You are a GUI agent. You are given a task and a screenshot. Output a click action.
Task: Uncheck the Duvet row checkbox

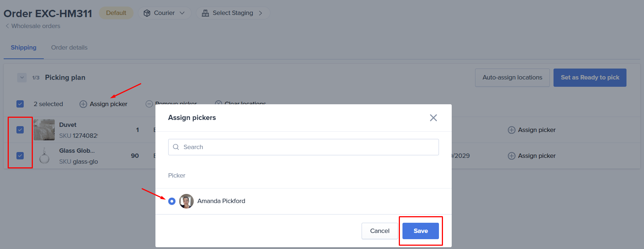coord(20,130)
